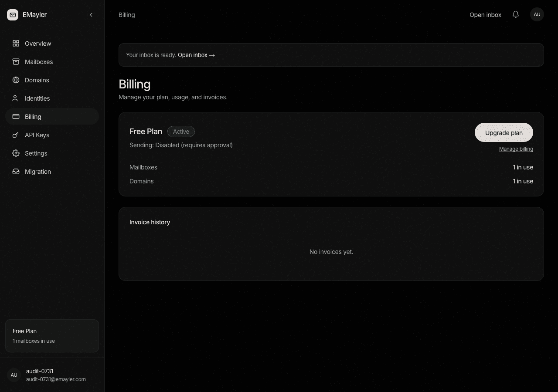This screenshot has width=558, height=392.
Task: Click the Migration inbox tray icon
Action: [16, 172]
